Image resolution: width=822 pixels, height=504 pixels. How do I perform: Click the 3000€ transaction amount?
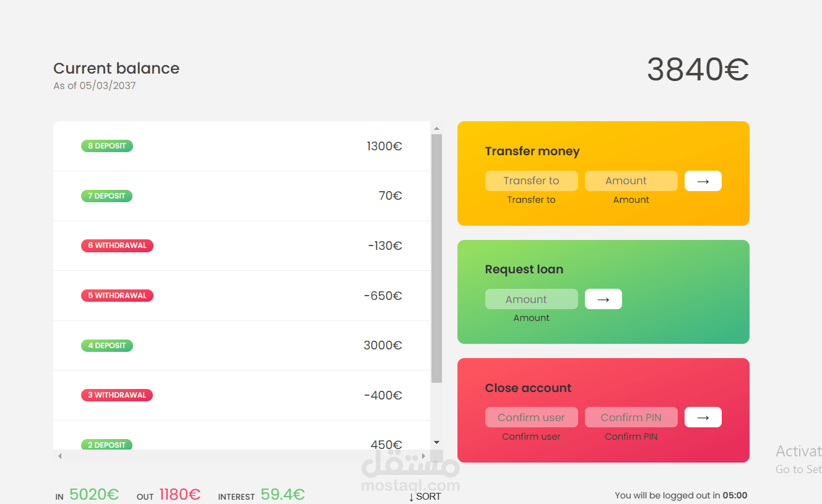(x=383, y=346)
